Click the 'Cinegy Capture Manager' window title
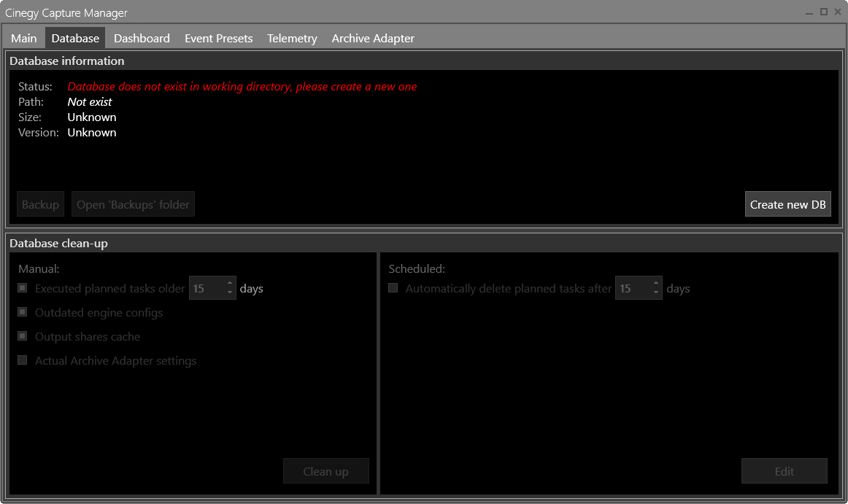The width and height of the screenshot is (848, 504). 66,13
